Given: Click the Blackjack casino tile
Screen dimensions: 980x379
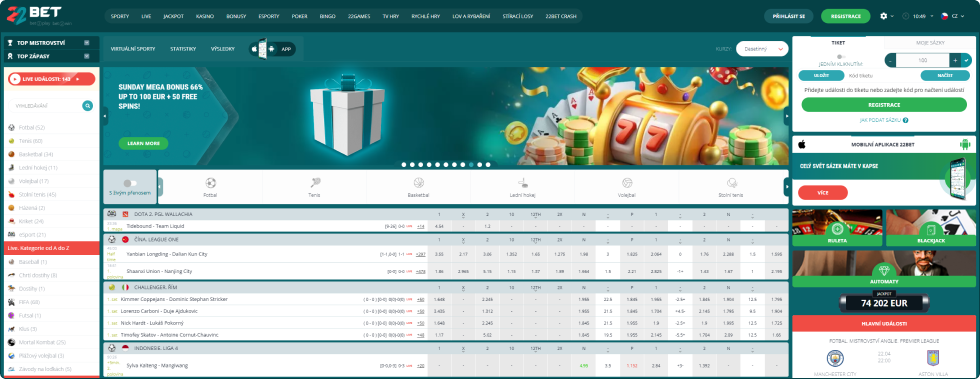Looking at the screenshot, I should tap(930, 228).
